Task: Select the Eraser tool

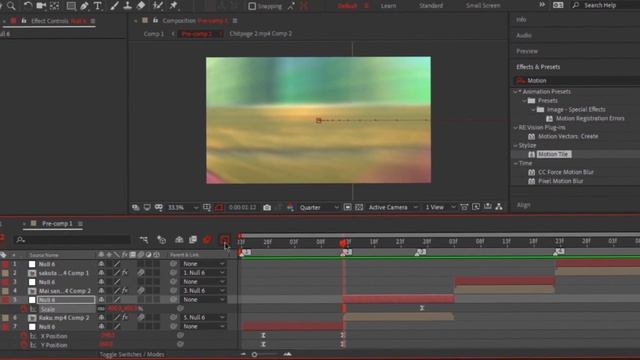Action: click(x=141, y=5)
